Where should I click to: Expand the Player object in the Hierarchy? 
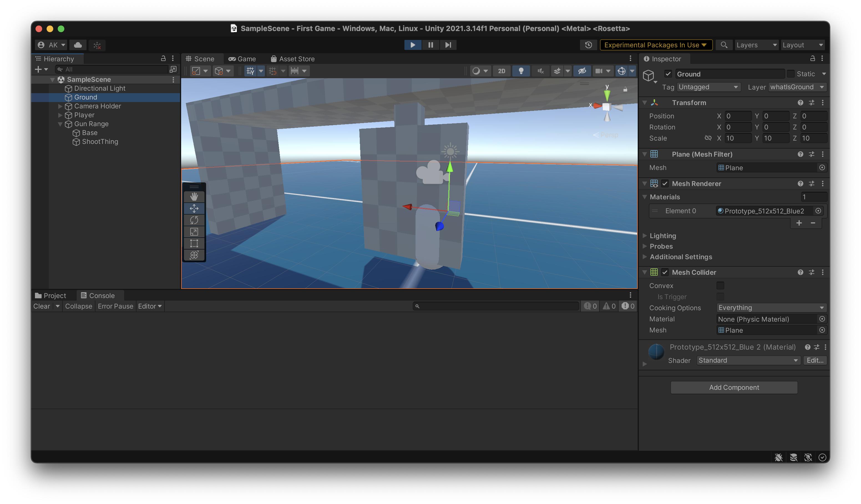[x=60, y=115]
